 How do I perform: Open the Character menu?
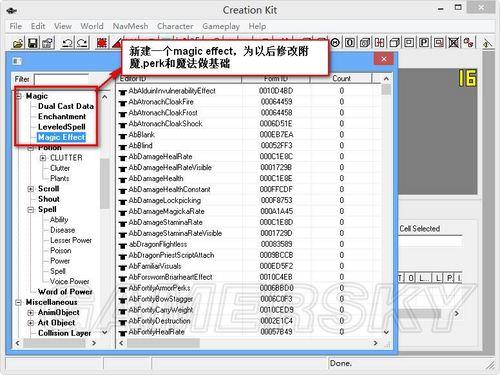pyautogui.click(x=175, y=26)
